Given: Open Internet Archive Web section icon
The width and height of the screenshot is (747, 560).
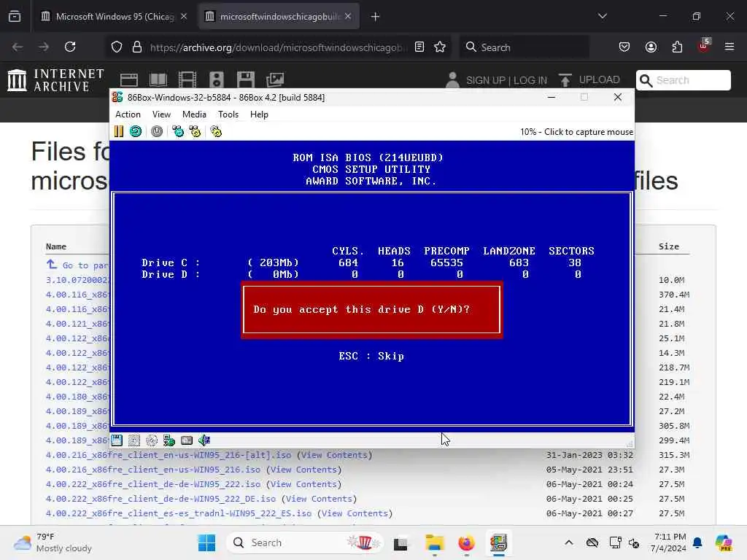Looking at the screenshot, I should click(x=128, y=79).
